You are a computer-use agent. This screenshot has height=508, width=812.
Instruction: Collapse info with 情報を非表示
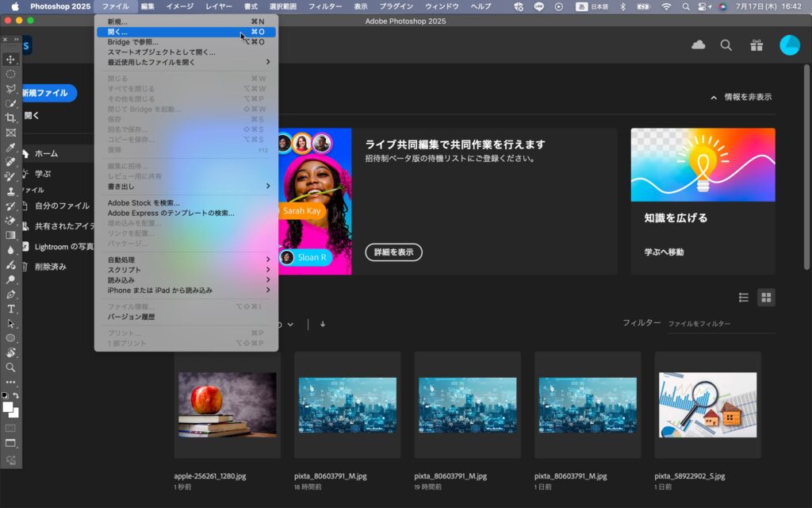pyautogui.click(x=741, y=97)
